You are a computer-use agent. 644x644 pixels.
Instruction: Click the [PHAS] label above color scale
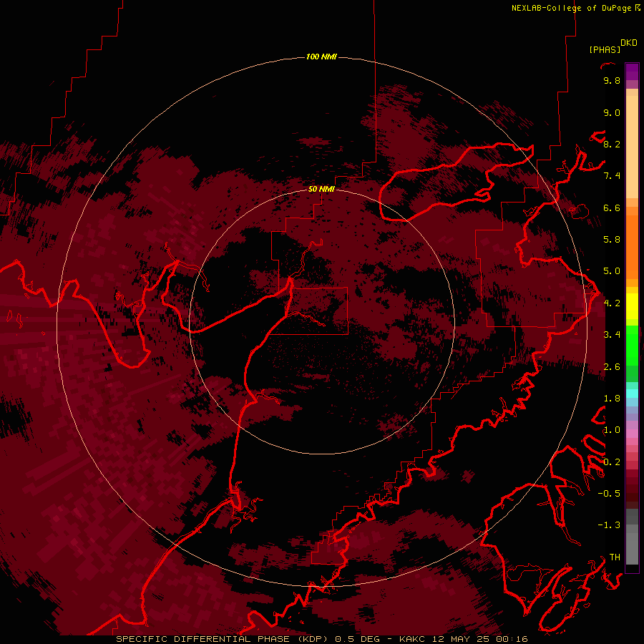[x=605, y=49]
